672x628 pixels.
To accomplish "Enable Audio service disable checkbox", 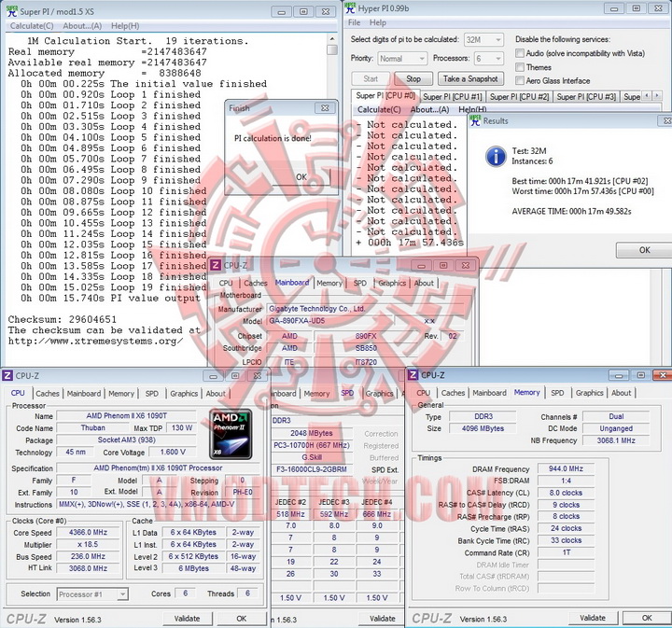I will click(x=520, y=53).
